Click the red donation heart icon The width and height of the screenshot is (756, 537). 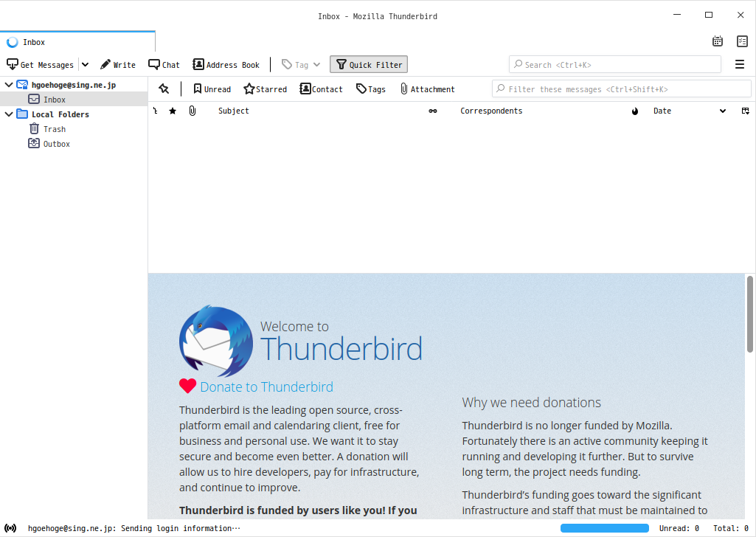(x=187, y=386)
